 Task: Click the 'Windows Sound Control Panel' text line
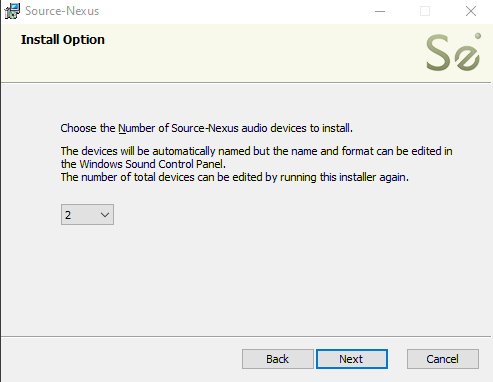click(x=143, y=164)
